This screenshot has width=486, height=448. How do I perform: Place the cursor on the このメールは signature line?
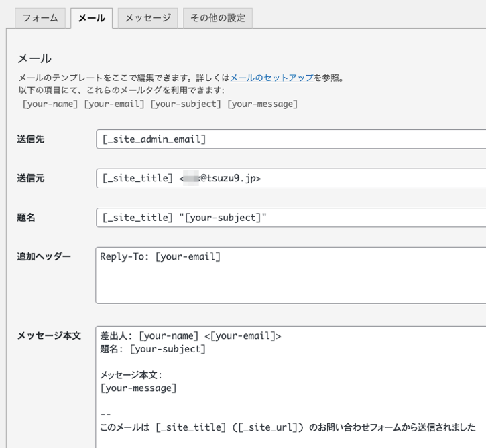288,427
